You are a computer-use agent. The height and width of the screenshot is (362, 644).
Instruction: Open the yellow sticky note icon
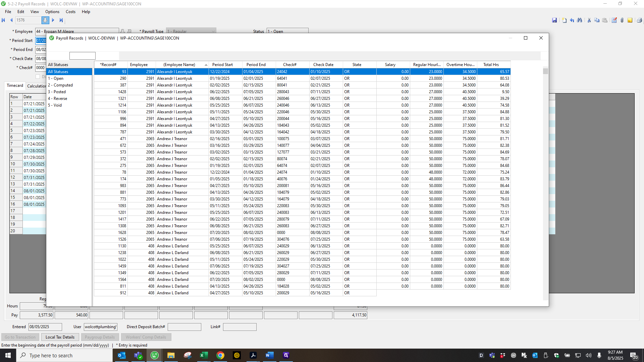click(x=630, y=20)
